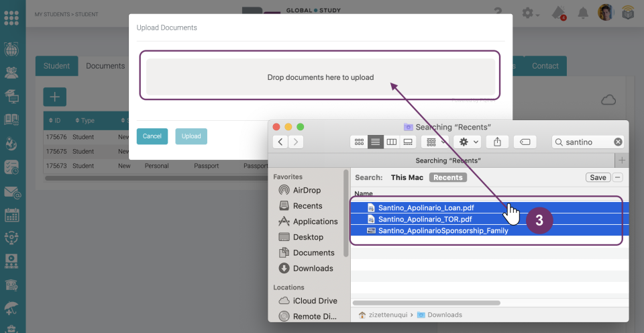The height and width of the screenshot is (333, 644).
Task: Open the Finder action gear dropdown
Action: [x=467, y=142]
